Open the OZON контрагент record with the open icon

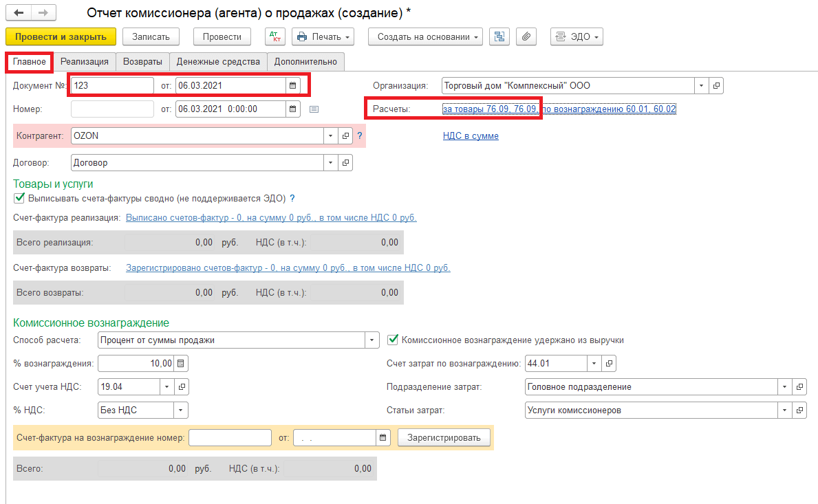345,135
